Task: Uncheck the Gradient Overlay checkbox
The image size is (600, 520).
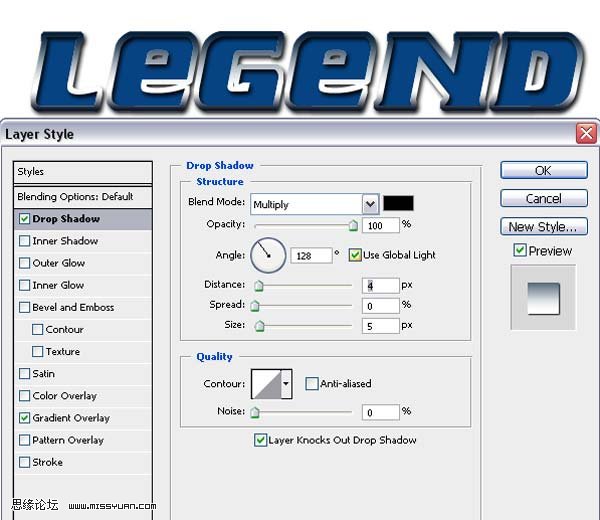Action: [24, 418]
